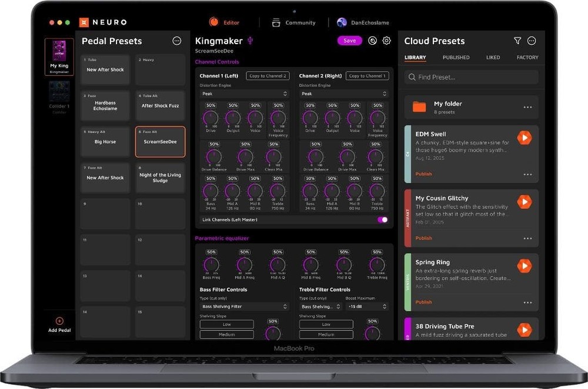Open the three-dot menu for My folder

(x=527, y=107)
